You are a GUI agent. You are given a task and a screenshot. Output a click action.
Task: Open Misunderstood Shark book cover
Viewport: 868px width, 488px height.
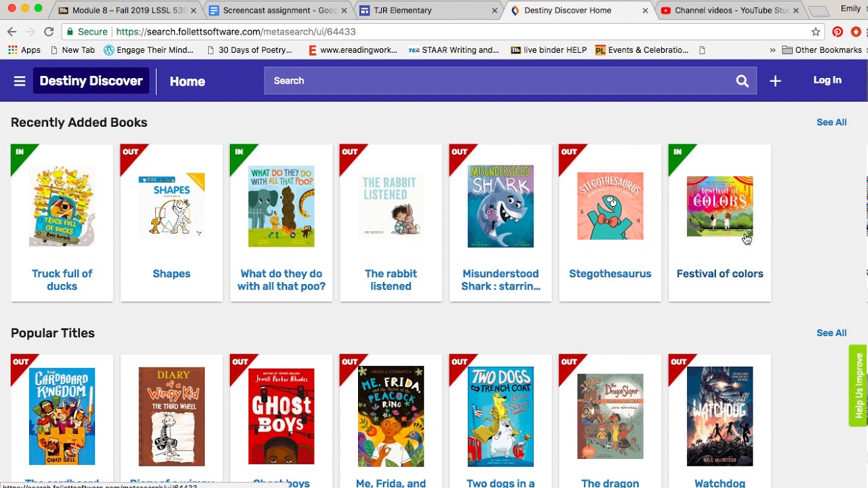pos(500,206)
